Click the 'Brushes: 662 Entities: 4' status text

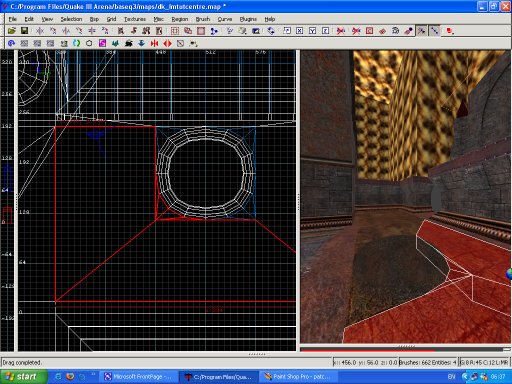coord(428,362)
